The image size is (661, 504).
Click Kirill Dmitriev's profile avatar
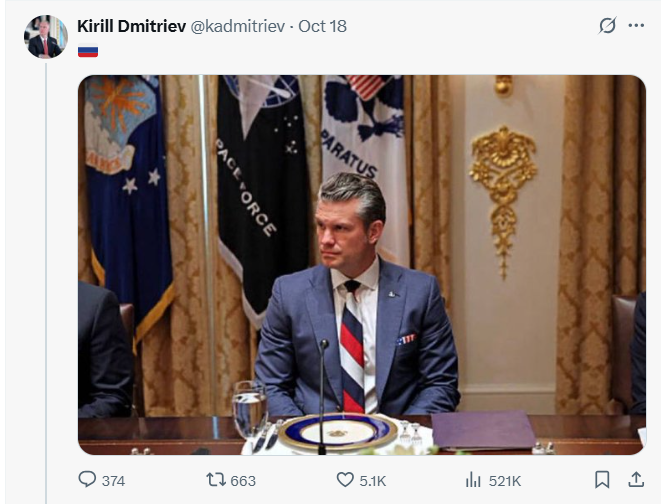click(x=45, y=37)
